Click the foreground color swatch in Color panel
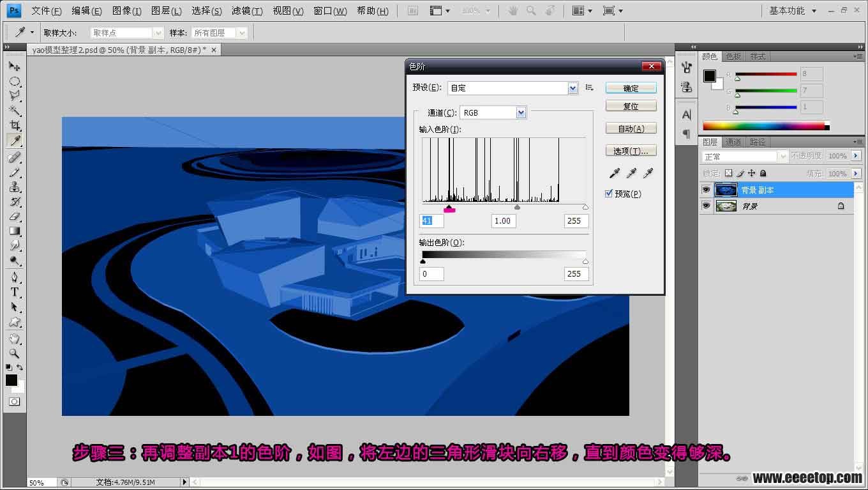Image resolution: width=868 pixels, height=490 pixels. click(x=709, y=76)
